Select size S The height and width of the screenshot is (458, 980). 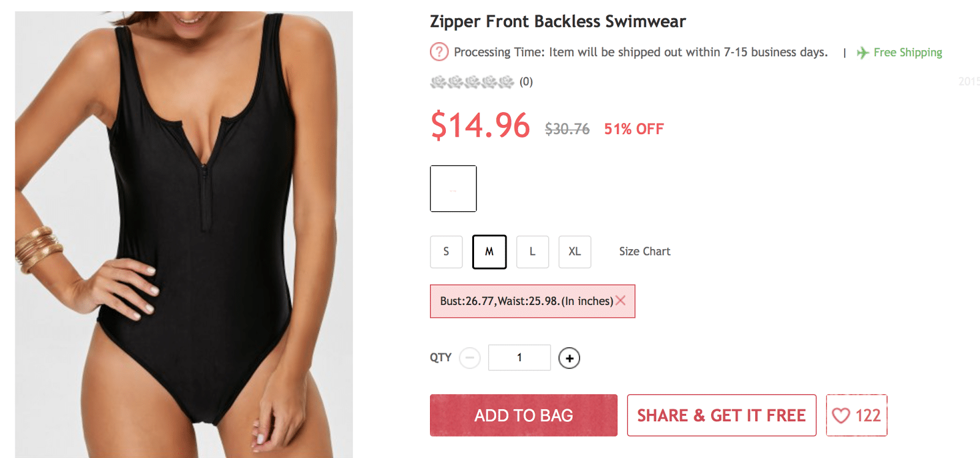coord(446,252)
